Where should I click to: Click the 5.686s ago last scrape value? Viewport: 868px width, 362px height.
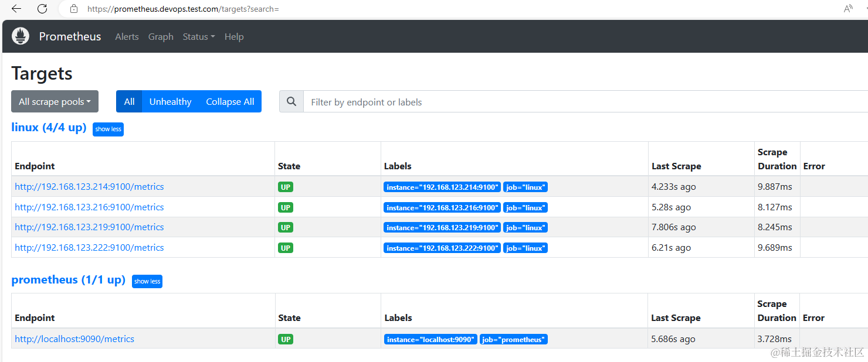(x=673, y=339)
